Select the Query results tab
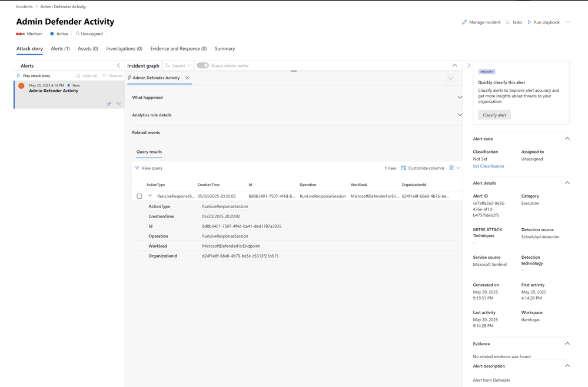Image resolution: width=588 pixels, height=387 pixels. point(150,152)
